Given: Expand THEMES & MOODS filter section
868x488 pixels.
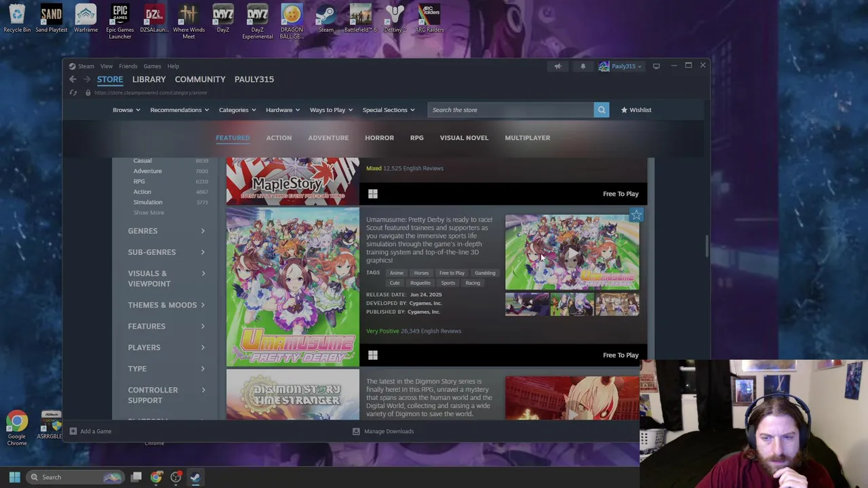Looking at the screenshot, I should tap(167, 305).
